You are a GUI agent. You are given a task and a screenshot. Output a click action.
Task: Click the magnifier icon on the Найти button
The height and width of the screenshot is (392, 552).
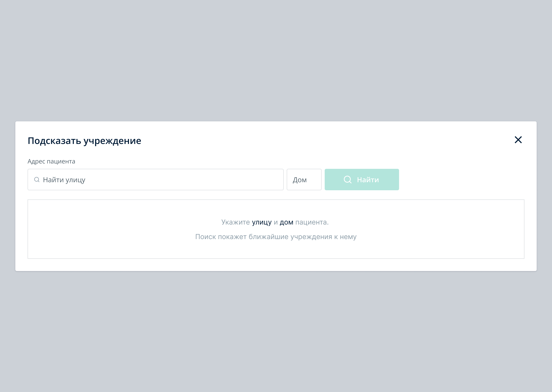point(347,180)
